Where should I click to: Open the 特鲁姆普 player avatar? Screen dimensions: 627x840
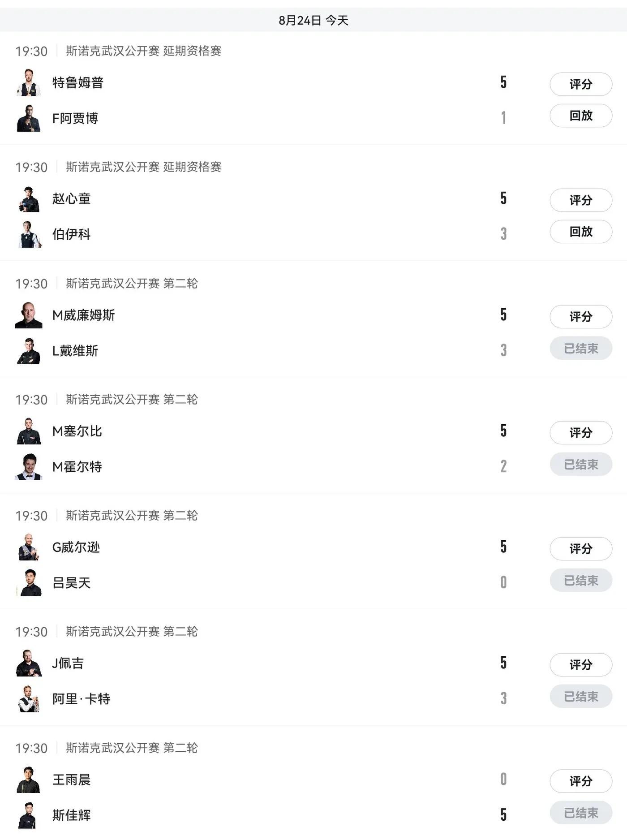pos(29,82)
